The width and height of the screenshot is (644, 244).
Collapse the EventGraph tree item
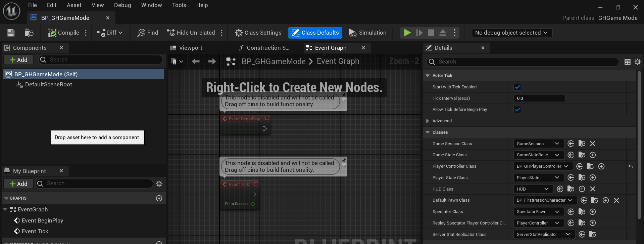[x=5, y=209]
